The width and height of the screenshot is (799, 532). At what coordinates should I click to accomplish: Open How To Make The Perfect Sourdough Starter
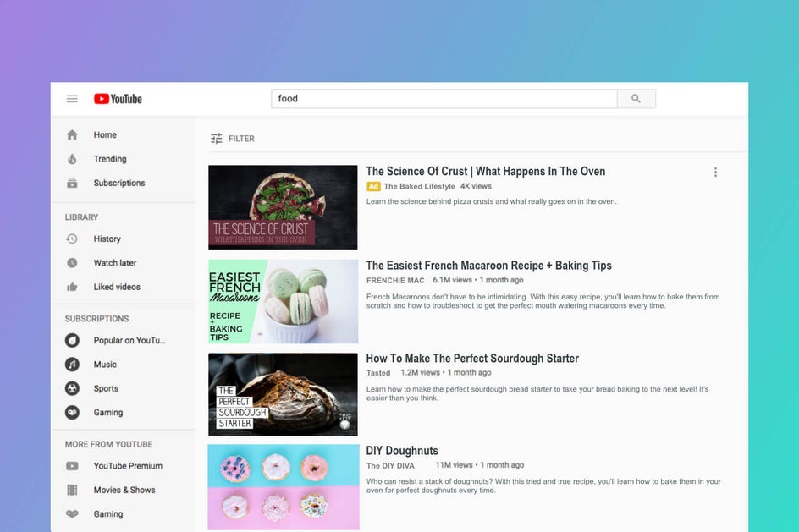[x=472, y=359]
